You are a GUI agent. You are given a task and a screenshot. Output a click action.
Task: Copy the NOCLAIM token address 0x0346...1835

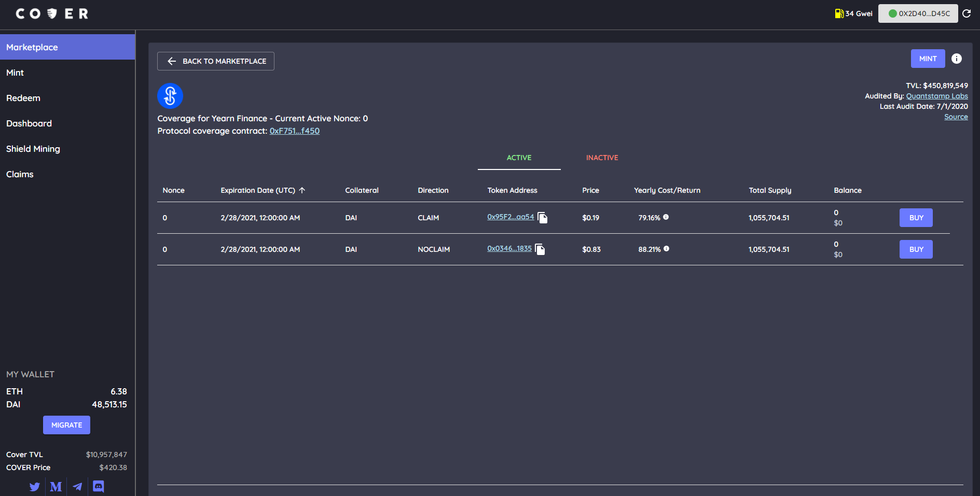[x=540, y=249]
